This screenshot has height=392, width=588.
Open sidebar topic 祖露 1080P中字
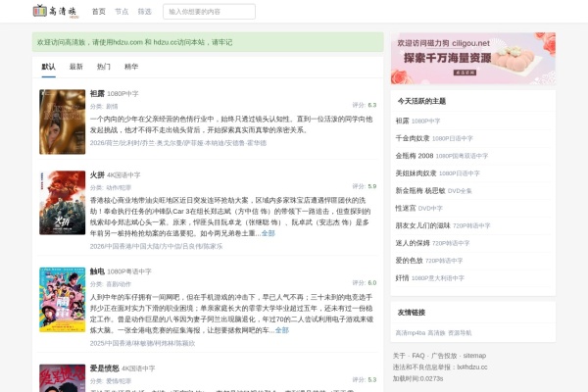[x=417, y=121]
